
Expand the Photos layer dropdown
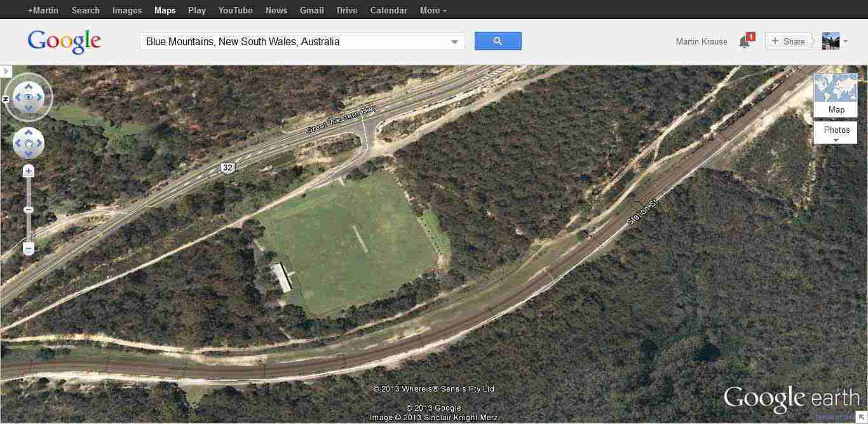point(836,133)
